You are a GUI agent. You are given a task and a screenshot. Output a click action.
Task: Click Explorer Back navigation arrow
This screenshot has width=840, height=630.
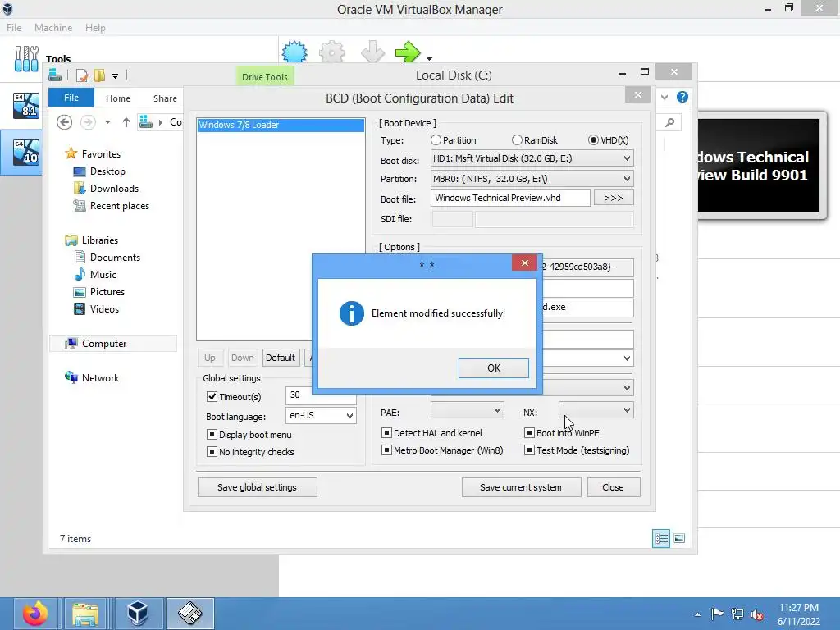pyautogui.click(x=64, y=122)
